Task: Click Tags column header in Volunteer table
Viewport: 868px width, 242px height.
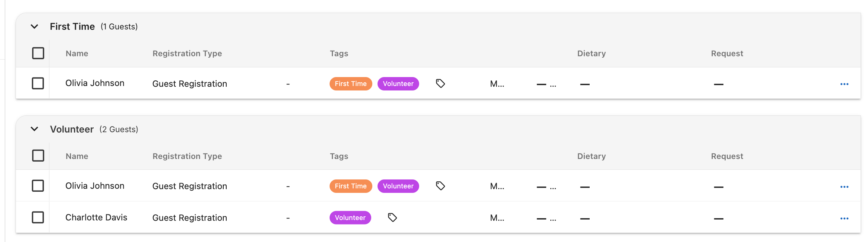Action: tap(339, 156)
